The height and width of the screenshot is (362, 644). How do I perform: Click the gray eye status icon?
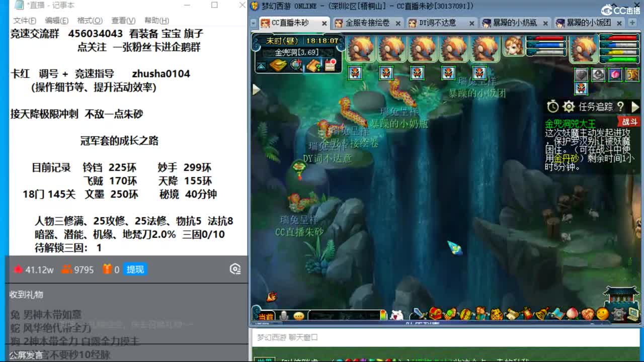598,74
